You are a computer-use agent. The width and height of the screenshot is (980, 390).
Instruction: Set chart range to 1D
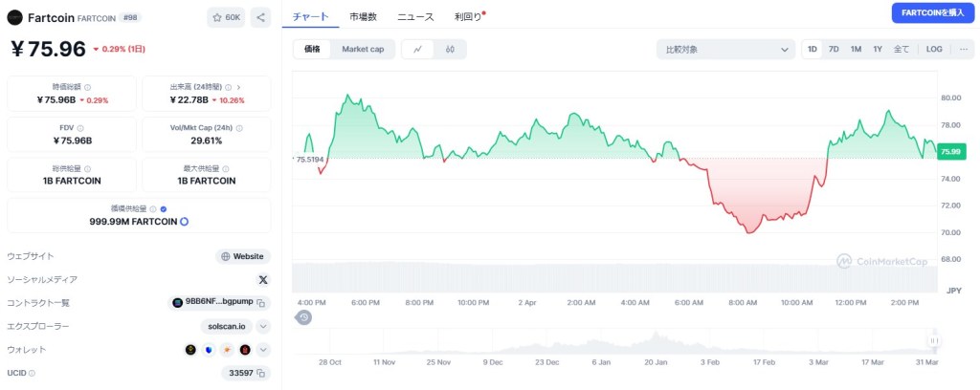coord(812,50)
